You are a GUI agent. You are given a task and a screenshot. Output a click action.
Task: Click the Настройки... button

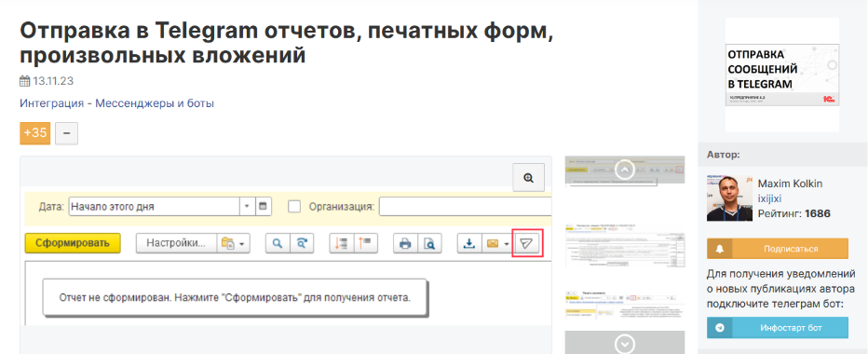click(x=176, y=243)
